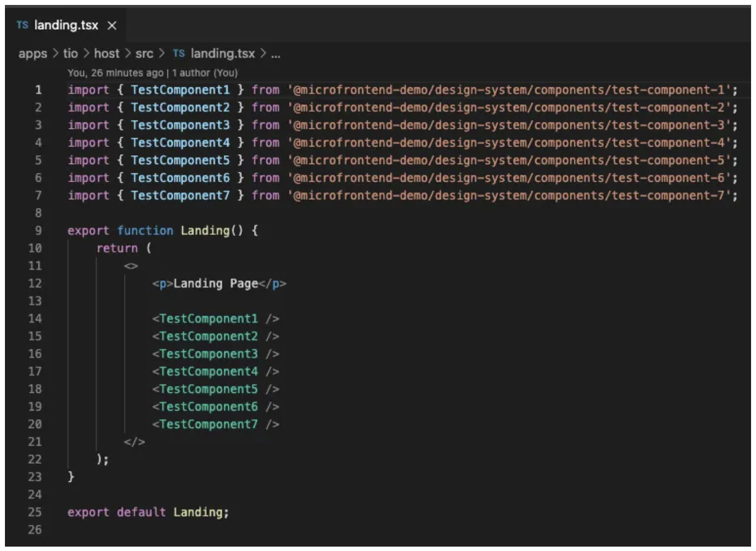Select the landing.tsx editor tab
Image resolution: width=756 pixels, height=551 pixels.
(x=66, y=25)
